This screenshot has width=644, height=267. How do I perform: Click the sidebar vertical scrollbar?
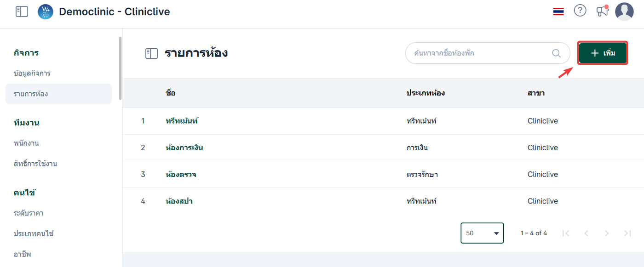click(x=121, y=69)
